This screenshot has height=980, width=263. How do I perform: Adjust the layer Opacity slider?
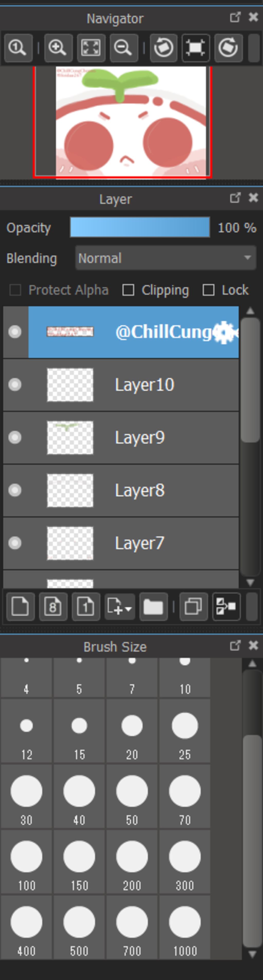click(x=140, y=228)
